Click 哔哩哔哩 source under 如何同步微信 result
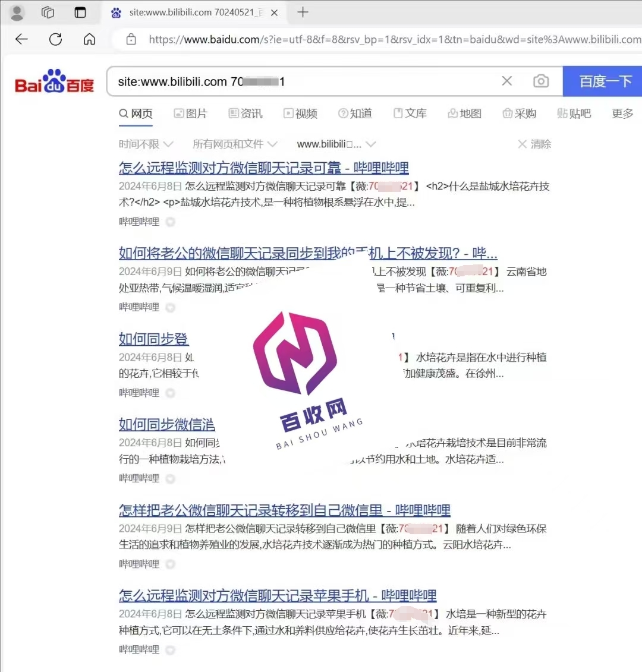642x672 pixels. (139, 478)
